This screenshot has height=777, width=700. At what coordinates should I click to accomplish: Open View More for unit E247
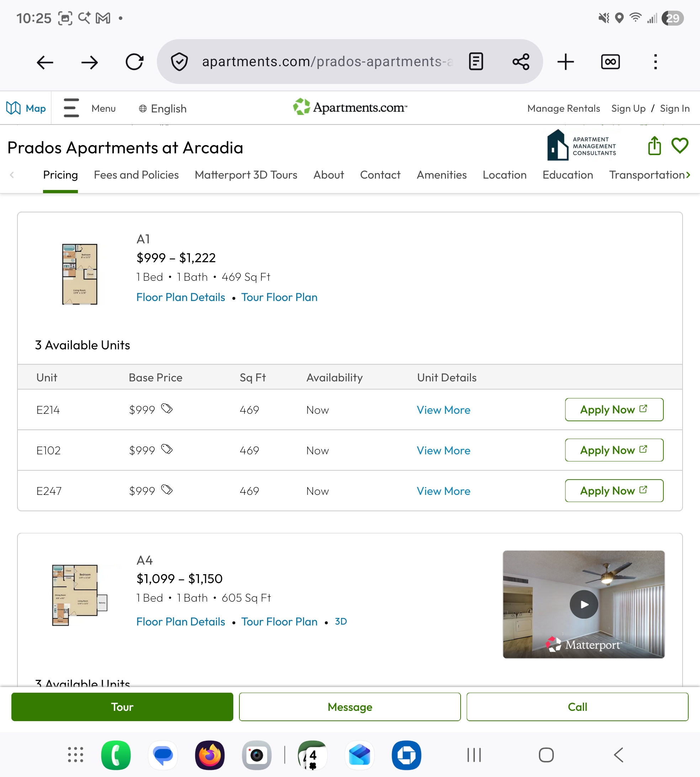[443, 491]
